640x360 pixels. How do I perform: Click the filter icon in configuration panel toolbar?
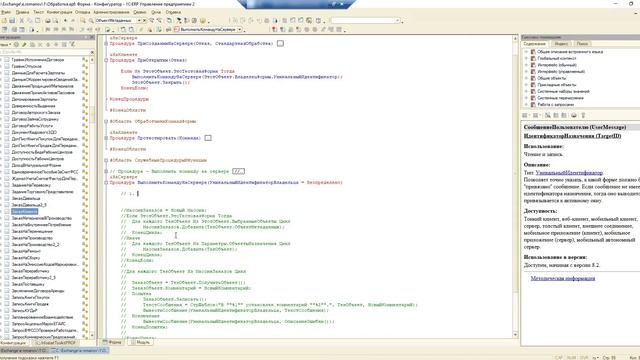[72, 44]
